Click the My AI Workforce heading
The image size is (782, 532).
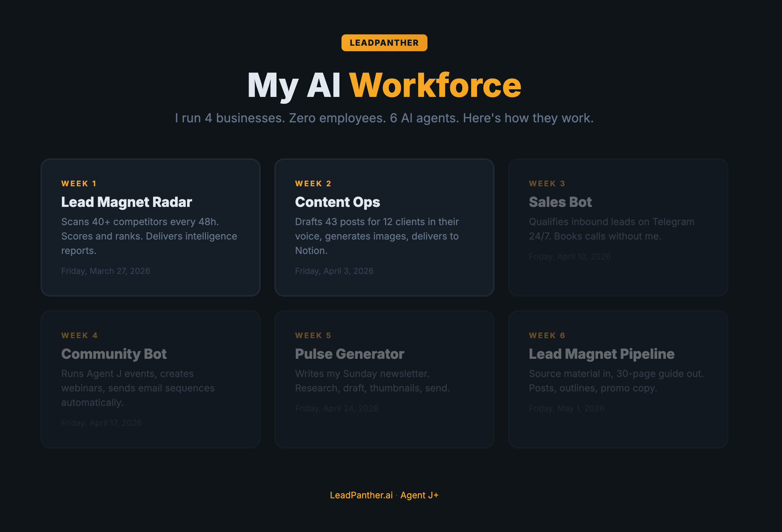click(x=384, y=85)
